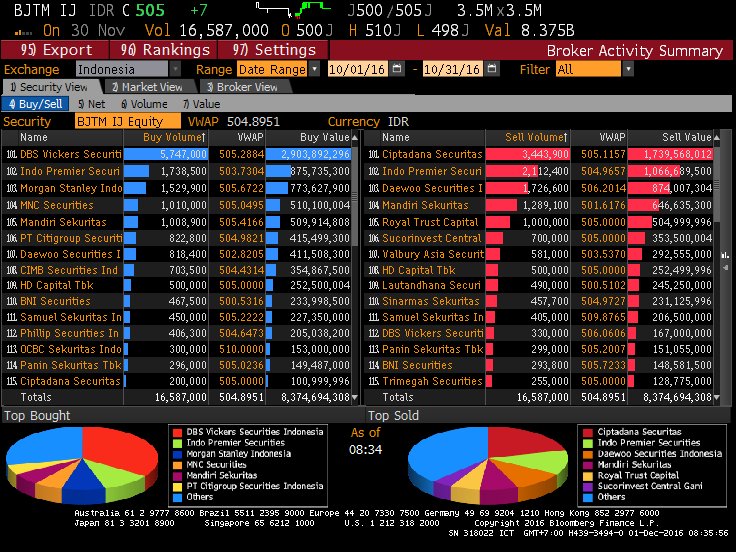Sort by Buy Volume column arrow

click(204, 137)
